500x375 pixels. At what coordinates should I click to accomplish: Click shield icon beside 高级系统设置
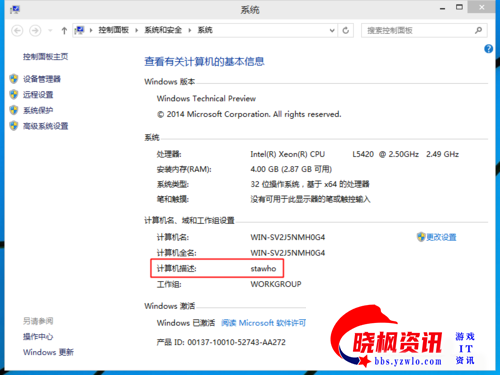click(14, 126)
